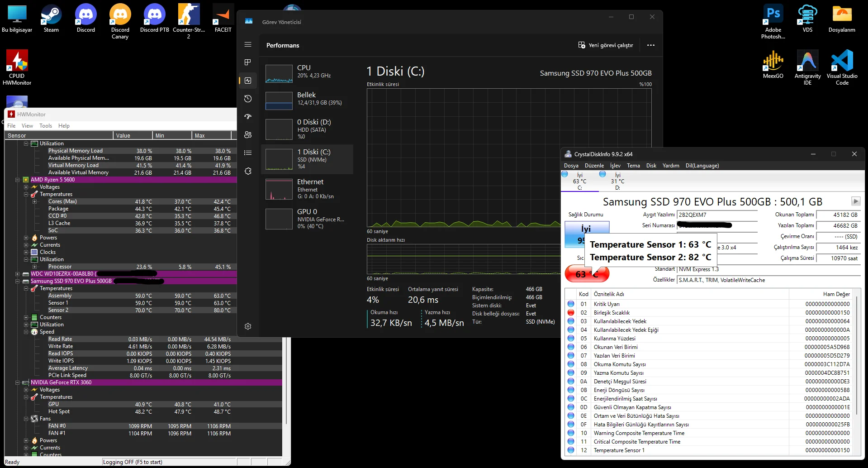Open the Düzenle menu in CrystalDiskInfo
868x468 pixels.
click(594, 166)
